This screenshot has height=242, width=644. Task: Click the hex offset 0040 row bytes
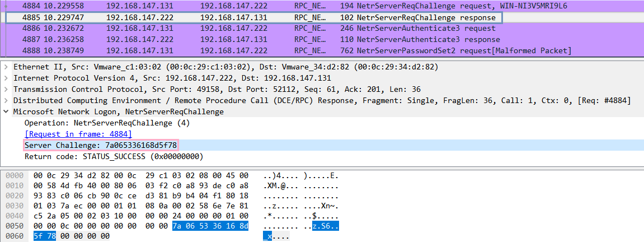pyautogui.click(x=141, y=215)
